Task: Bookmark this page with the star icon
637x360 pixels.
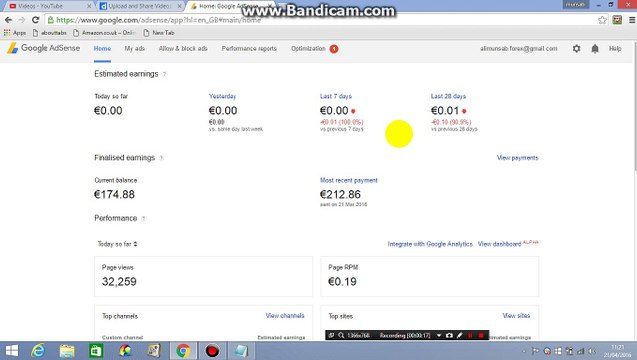Action: (x=602, y=20)
